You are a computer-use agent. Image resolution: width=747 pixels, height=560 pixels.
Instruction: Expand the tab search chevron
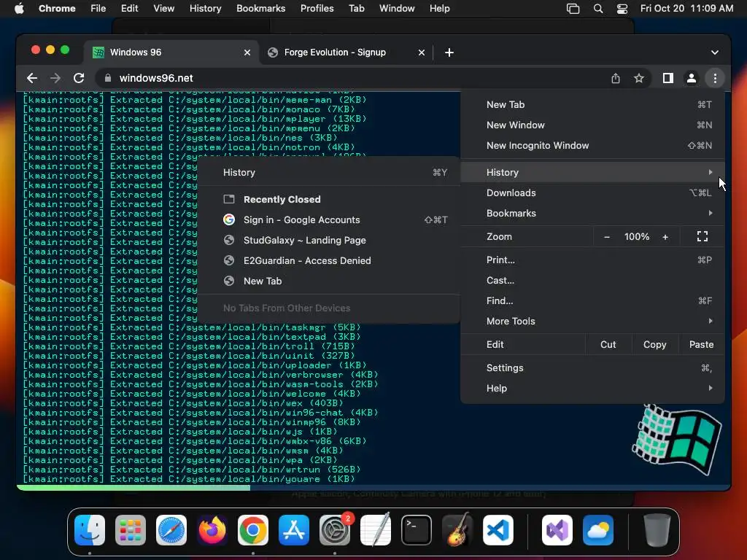coord(715,52)
